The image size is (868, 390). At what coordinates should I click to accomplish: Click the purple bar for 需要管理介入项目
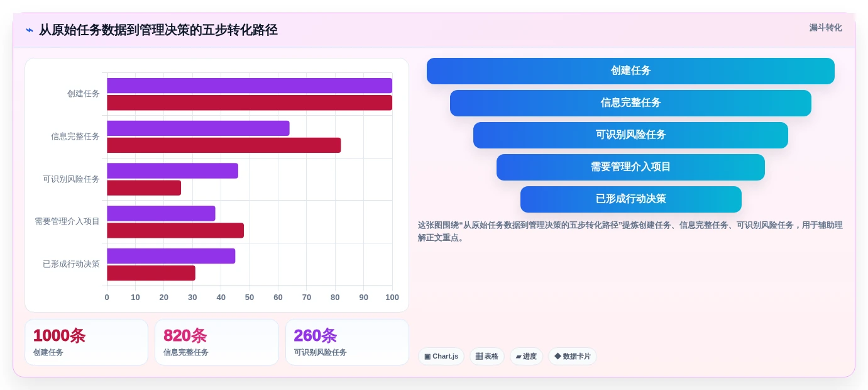(x=161, y=213)
